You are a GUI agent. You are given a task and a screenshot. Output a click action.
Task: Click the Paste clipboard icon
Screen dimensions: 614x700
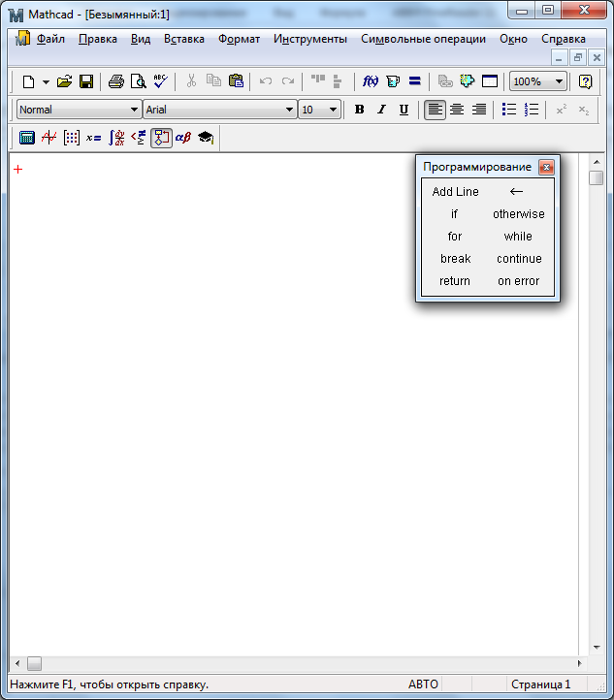236,81
